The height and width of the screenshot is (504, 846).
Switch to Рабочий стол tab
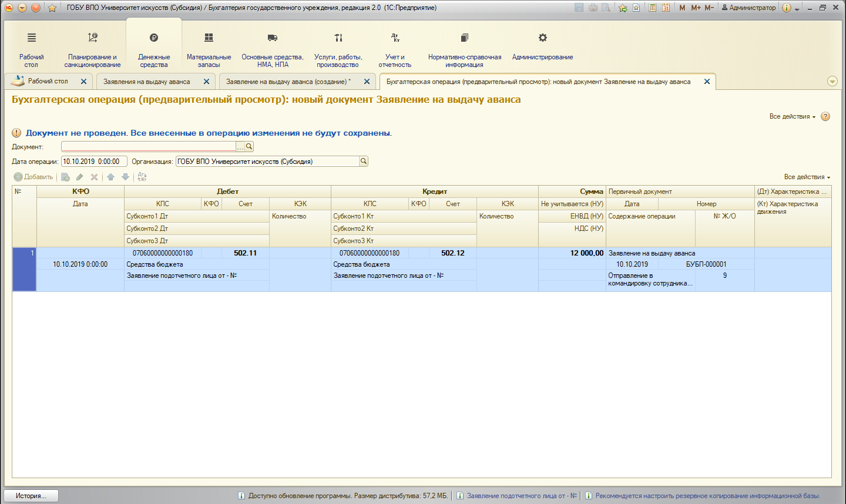pos(48,82)
